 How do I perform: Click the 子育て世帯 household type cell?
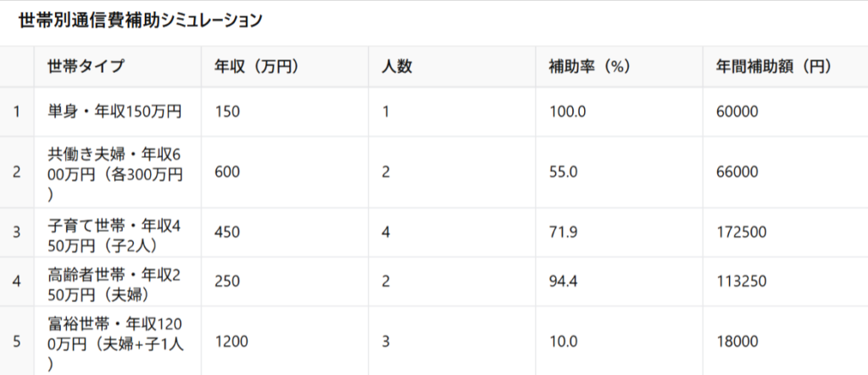pos(114,232)
